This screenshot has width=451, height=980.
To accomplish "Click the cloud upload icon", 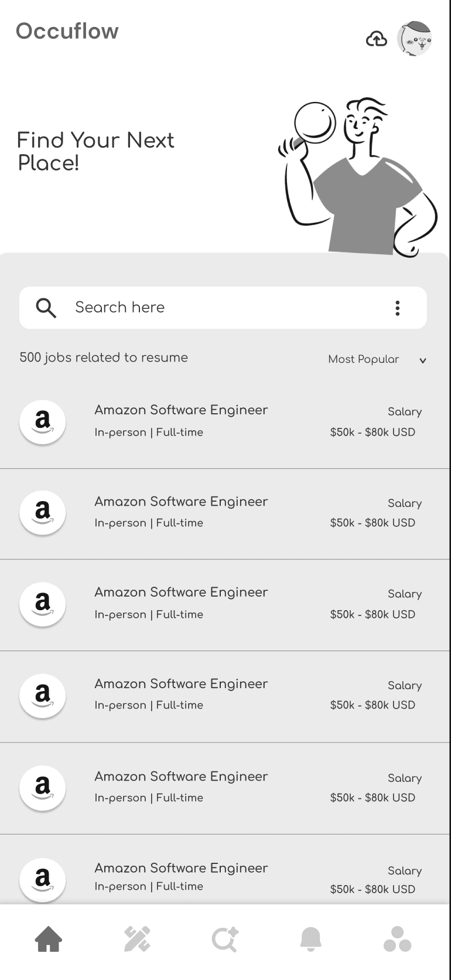I will (x=377, y=39).
